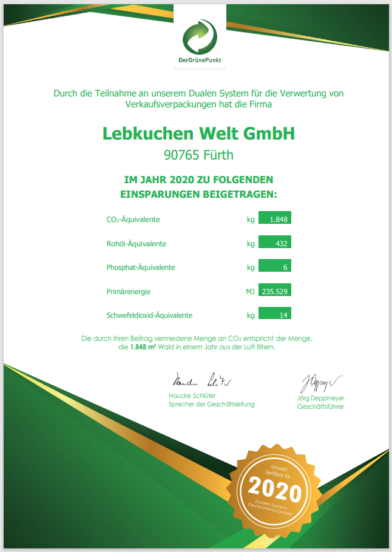Screen dimensions: 392x552
Task: Click the Der Grüne Punkt arrow logo
Action: point(200,36)
